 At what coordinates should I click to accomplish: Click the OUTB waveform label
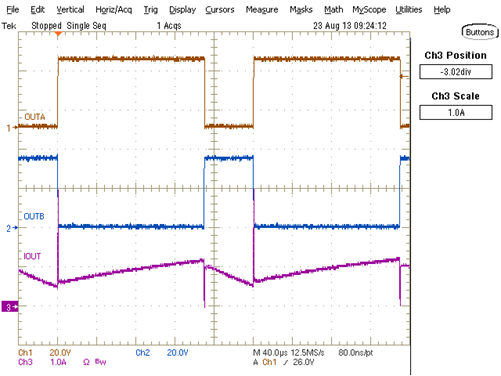click(x=34, y=216)
